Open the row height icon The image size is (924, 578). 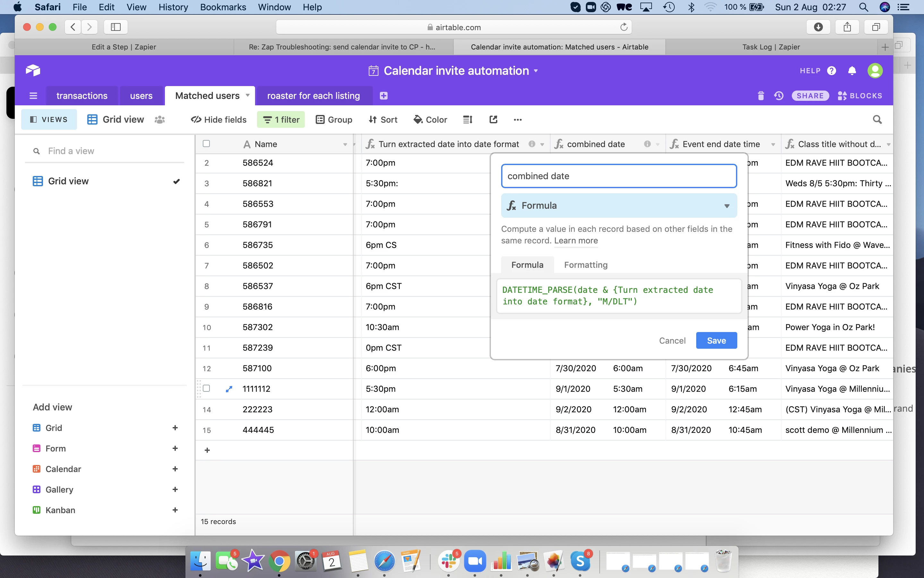468,120
